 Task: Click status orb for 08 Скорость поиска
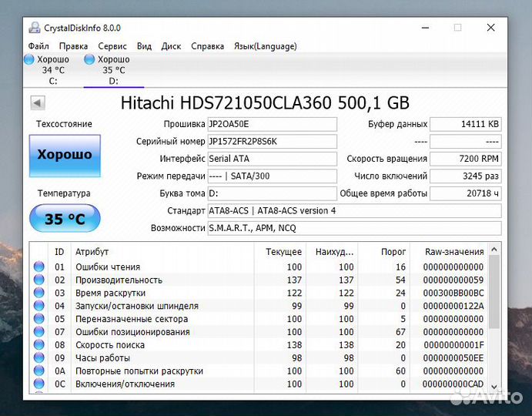pos(39,344)
